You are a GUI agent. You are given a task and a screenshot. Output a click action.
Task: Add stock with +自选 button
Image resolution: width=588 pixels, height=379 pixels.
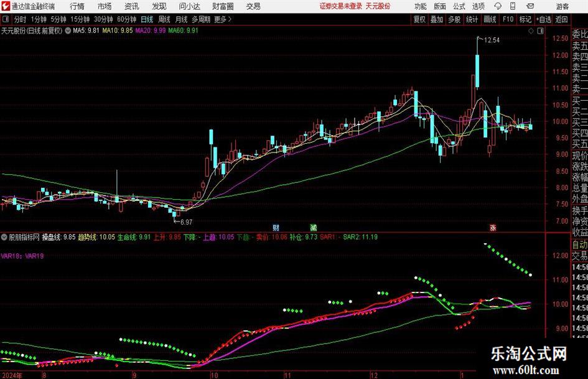(544, 19)
